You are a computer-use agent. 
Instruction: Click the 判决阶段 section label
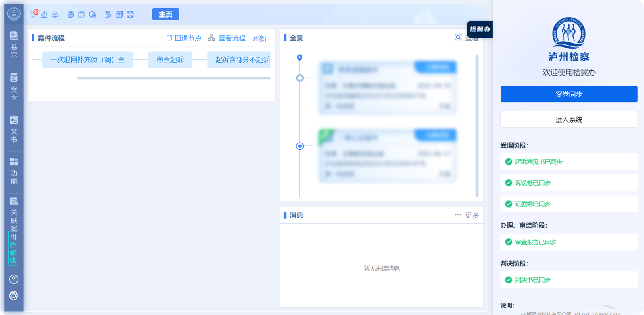pyautogui.click(x=514, y=263)
